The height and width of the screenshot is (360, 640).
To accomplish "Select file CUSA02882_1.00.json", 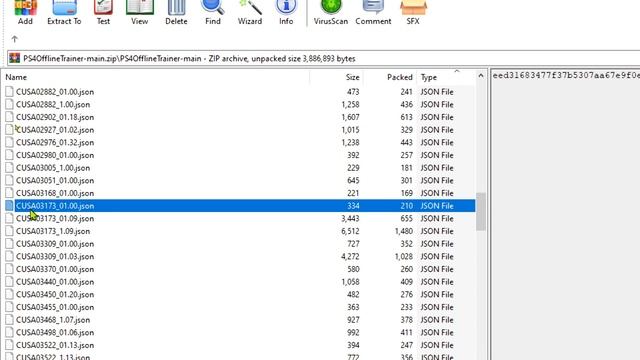I will pos(53,104).
